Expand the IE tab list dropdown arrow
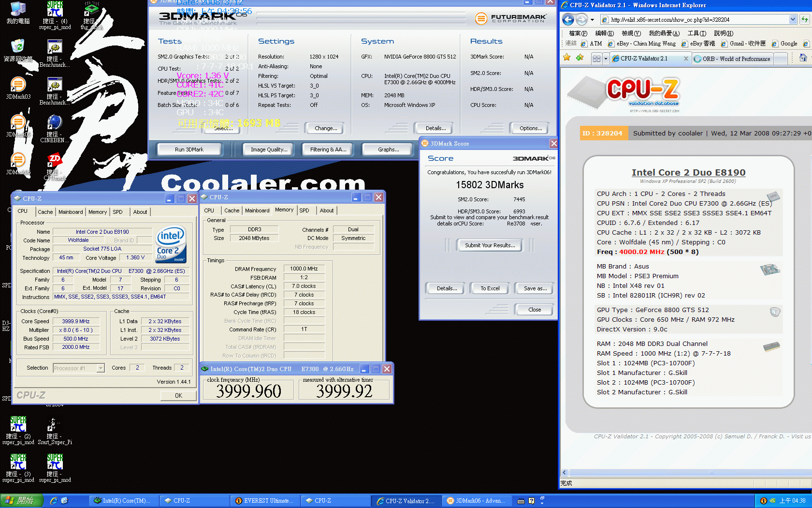Screen dimensions: 812x508 606,59
